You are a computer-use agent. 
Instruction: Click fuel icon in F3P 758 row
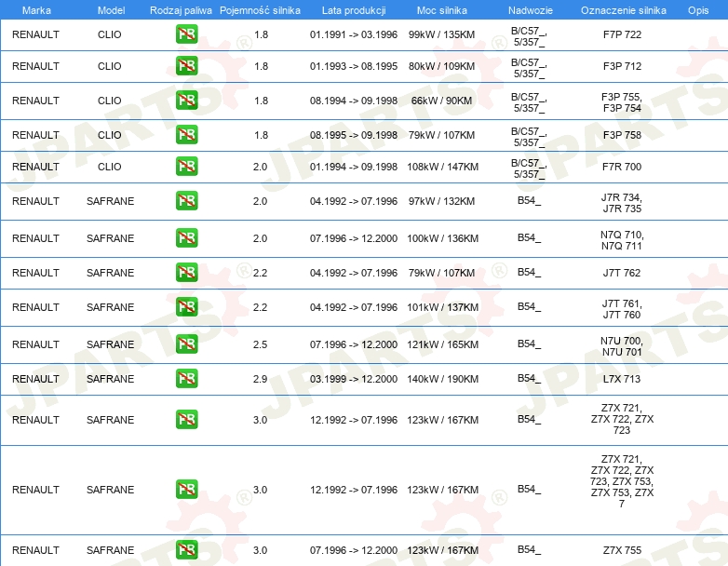coord(186,135)
